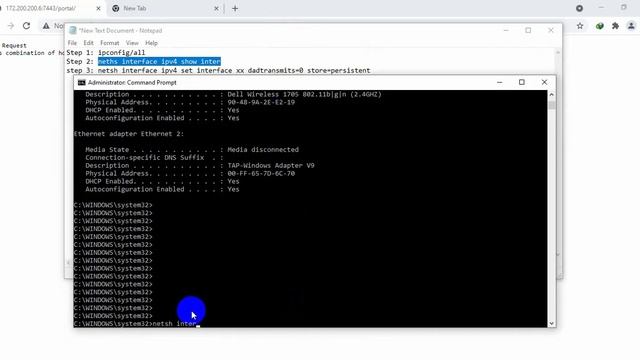The width and height of the screenshot is (640, 360).
Task: Minimize the Notepad window
Action: click(x=506, y=30)
